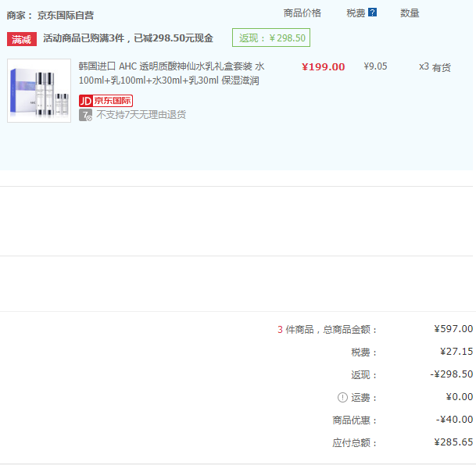Open the AHC gift box product thumbnail
Viewport: 476px width, 465px height.
[39, 91]
